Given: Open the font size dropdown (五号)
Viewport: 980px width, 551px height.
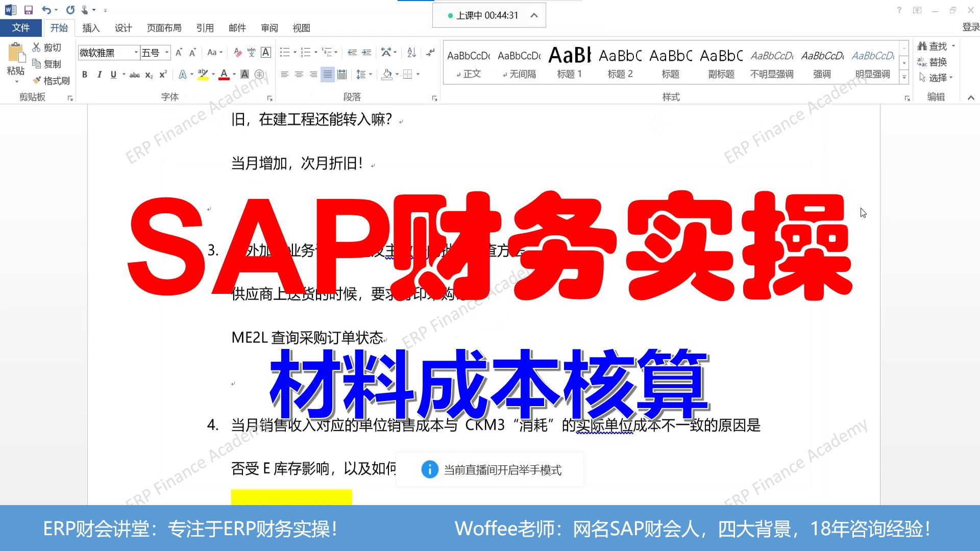Looking at the screenshot, I should pos(167,53).
